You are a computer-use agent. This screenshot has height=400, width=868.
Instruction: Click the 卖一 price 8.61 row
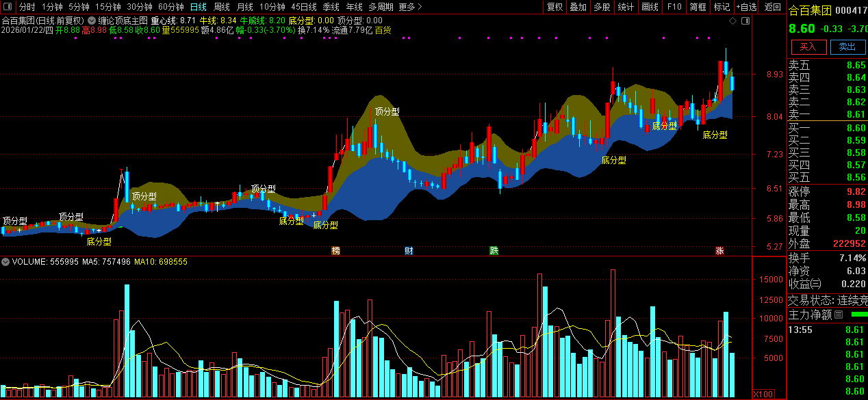click(x=828, y=114)
